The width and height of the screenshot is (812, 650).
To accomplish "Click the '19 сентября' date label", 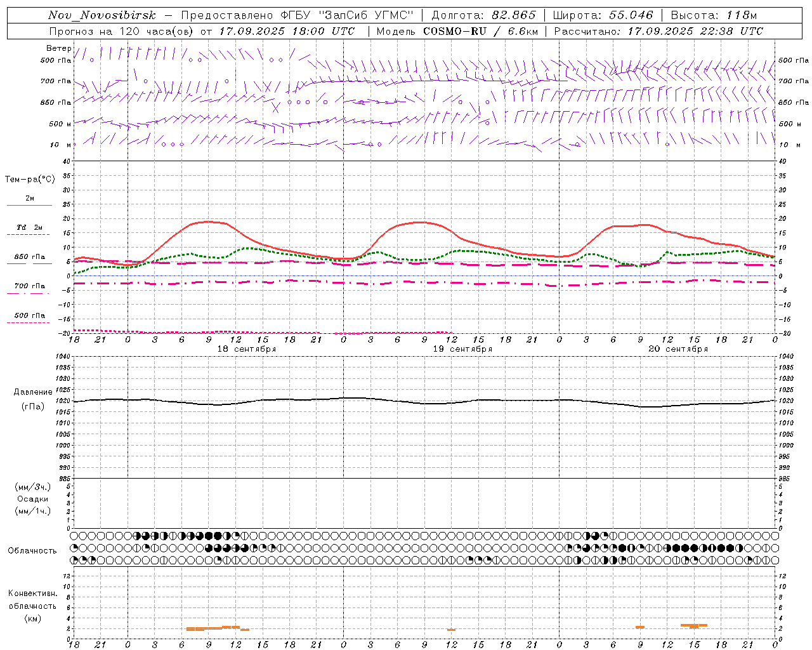I will pos(462,349).
